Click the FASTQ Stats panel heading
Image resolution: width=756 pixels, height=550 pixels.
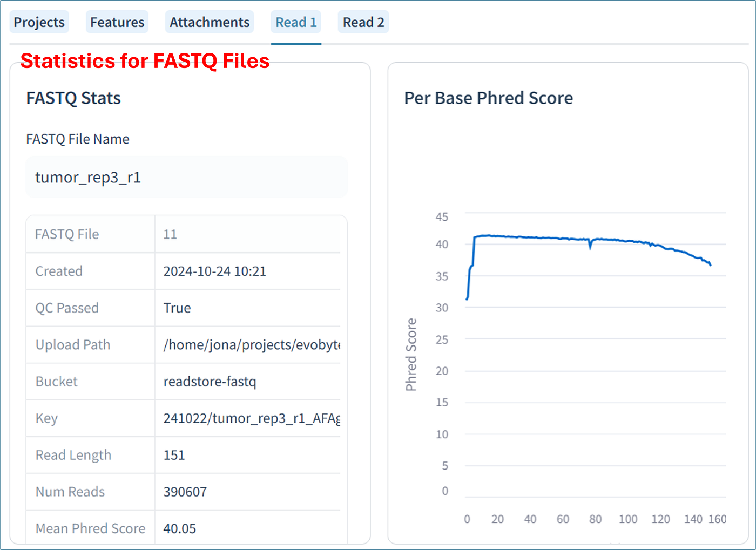[73, 98]
